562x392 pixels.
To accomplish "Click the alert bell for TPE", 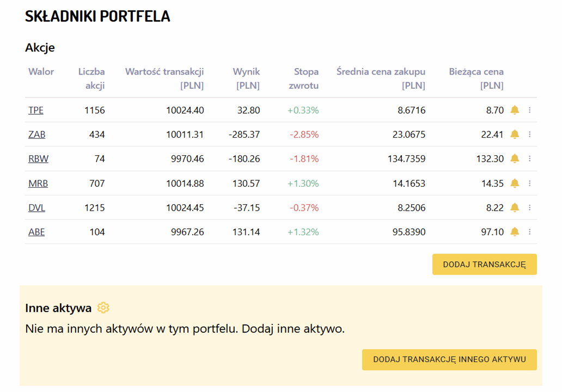I will tap(515, 110).
